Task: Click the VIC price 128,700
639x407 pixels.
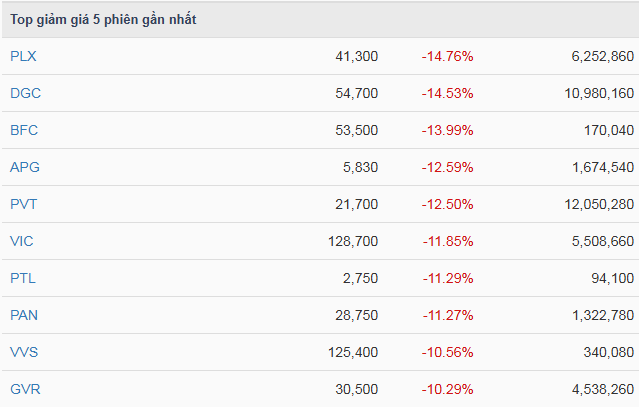Action: 353,241
